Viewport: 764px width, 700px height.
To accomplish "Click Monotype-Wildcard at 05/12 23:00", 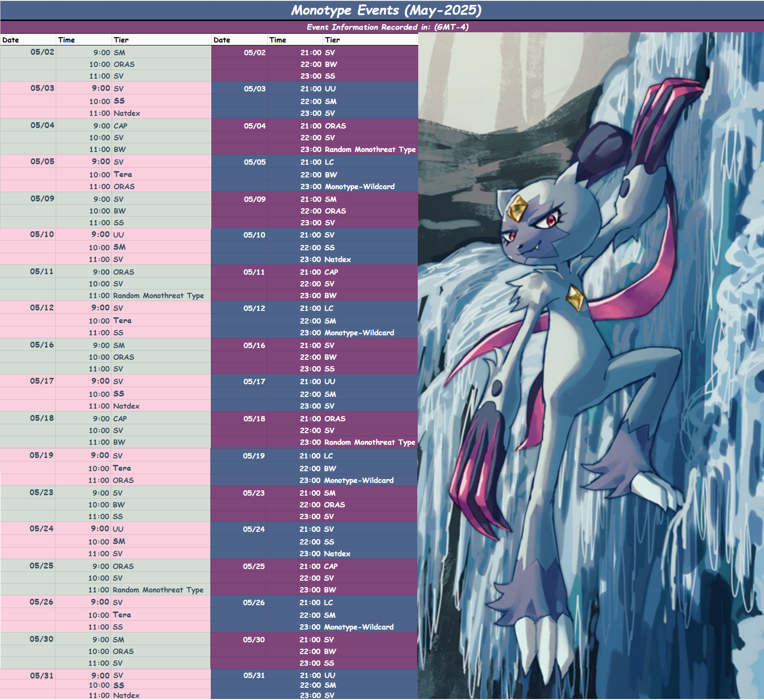I will coord(360,332).
